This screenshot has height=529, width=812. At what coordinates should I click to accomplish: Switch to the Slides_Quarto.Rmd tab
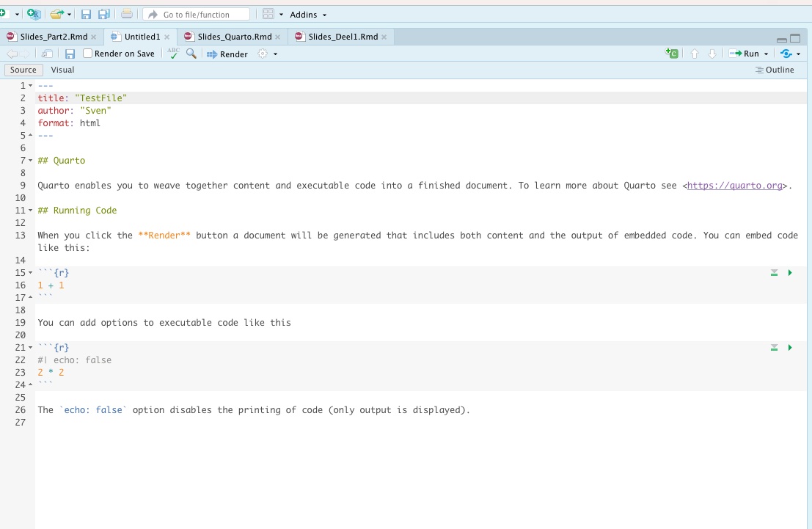(234, 37)
